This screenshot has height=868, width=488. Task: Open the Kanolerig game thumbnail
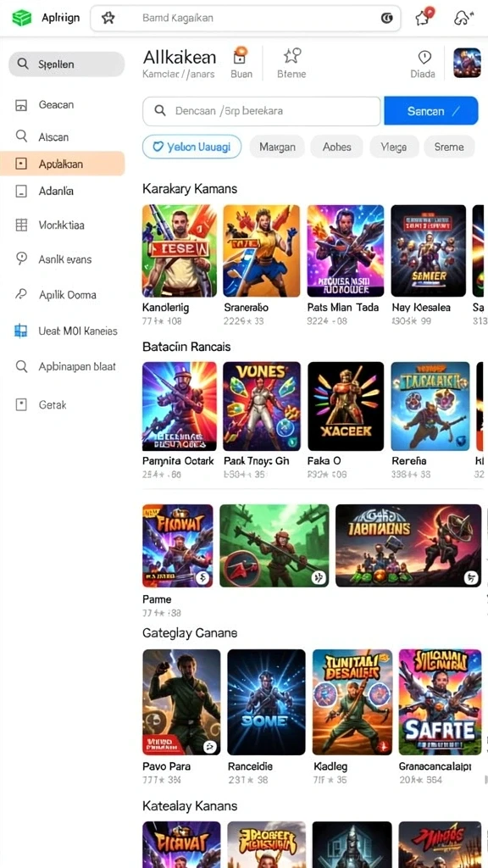pos(180,251)
